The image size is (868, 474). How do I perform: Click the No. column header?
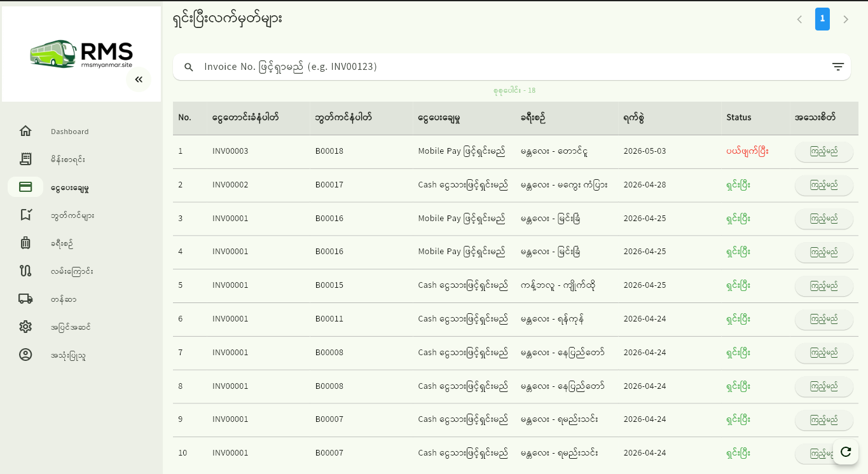[184, 118]
